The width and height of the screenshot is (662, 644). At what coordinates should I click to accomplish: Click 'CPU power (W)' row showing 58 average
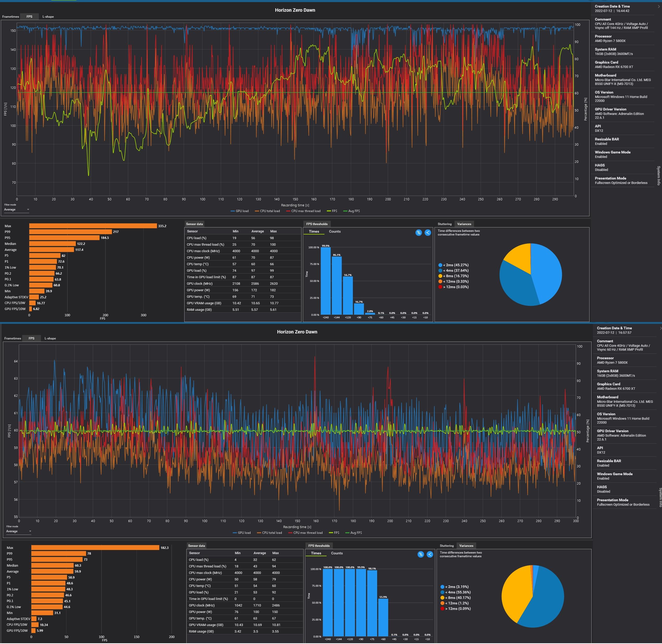click(x=245, y=579)
